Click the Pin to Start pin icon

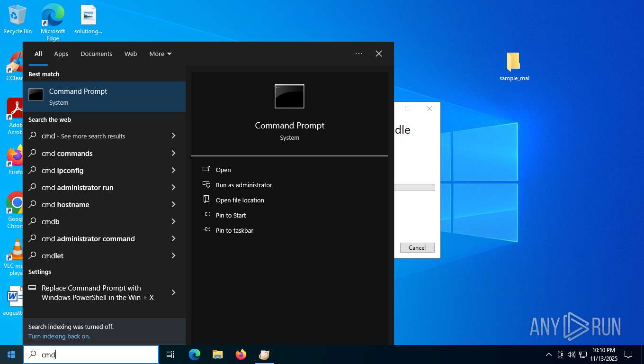[206, 215]
